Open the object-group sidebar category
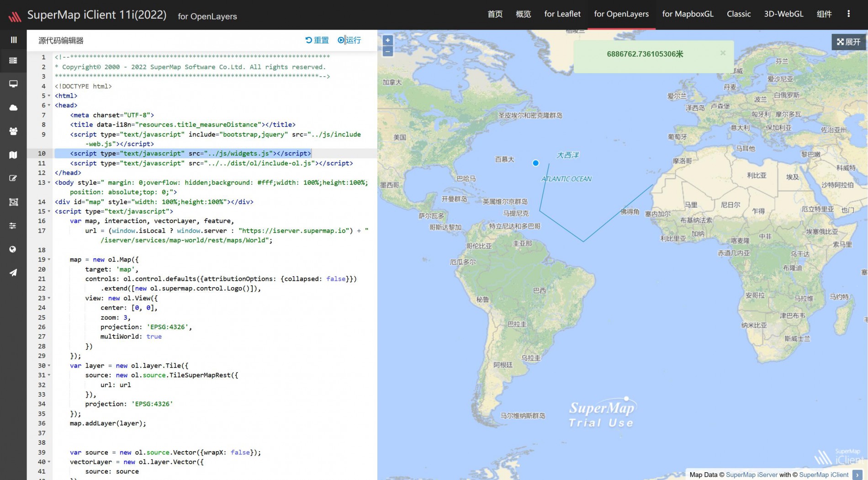This screenshot has width=868, height=480. pyautogui.click(x=13, y=202)
